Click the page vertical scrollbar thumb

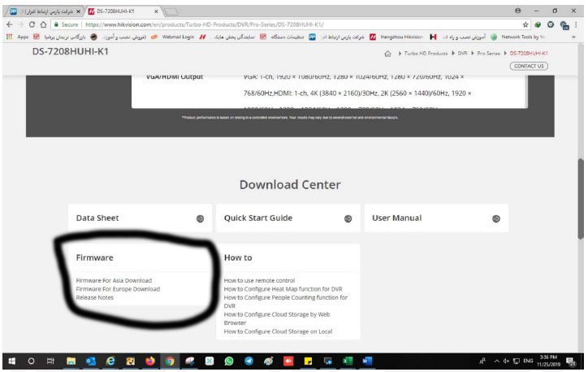point(581,199)
